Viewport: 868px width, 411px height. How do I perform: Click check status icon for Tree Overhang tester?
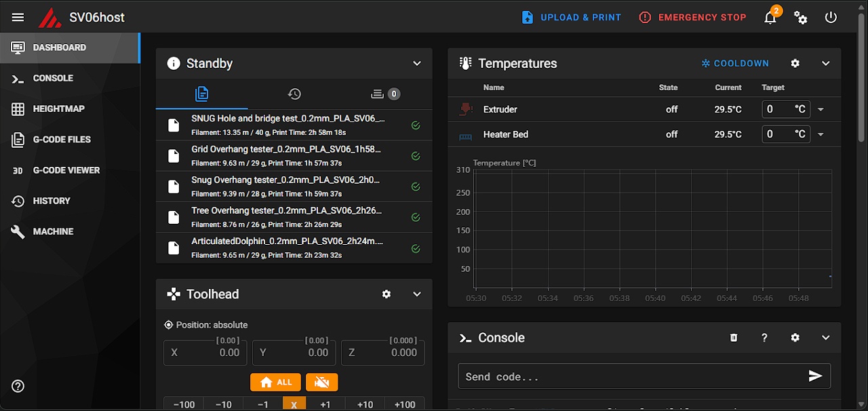click(416, 217)
